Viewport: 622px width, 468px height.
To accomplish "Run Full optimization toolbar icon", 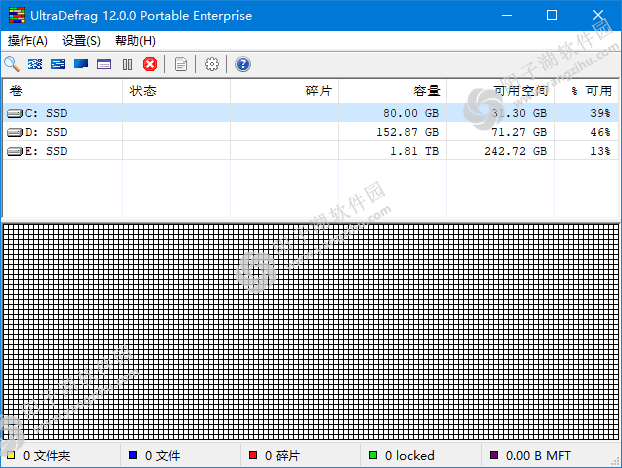I will pyautogui.click(x=81, y=64).
